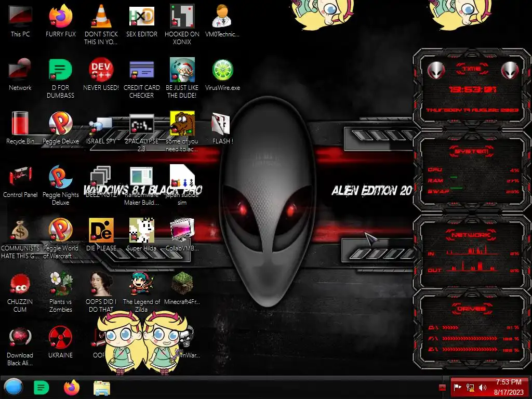This screenshot has height=399, width=532.
Task: Open COMMUNISTS HATE THIS G... money bag icon
Action: pyautogui.click(x=20, y=238)
